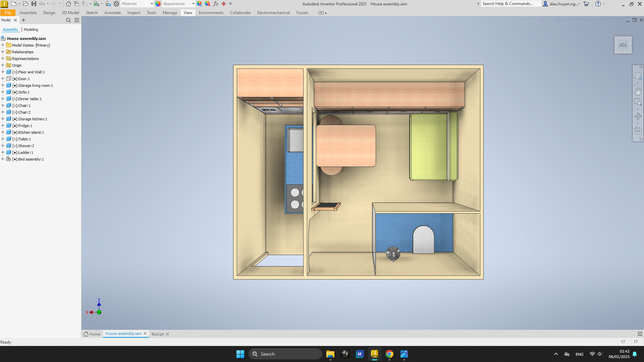Click the Home house icon in Quick Access toolbar
The width and height of the screenshot is (644, 362).
68,4
